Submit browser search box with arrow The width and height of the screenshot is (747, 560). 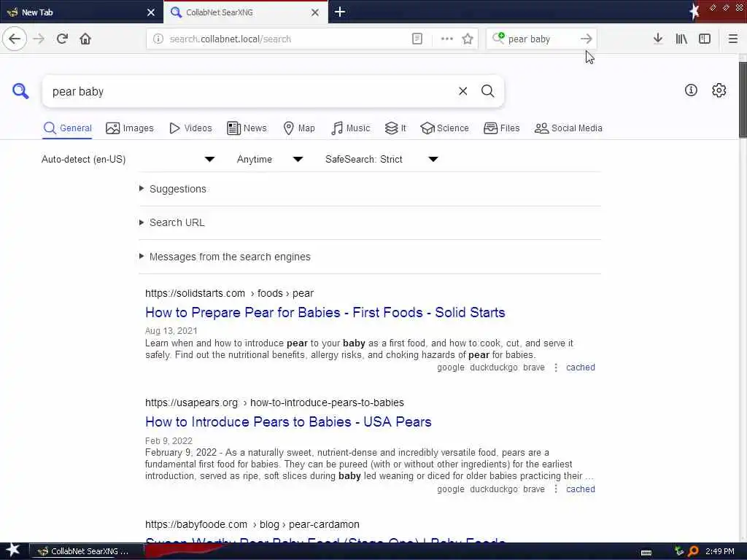point(587,39)
